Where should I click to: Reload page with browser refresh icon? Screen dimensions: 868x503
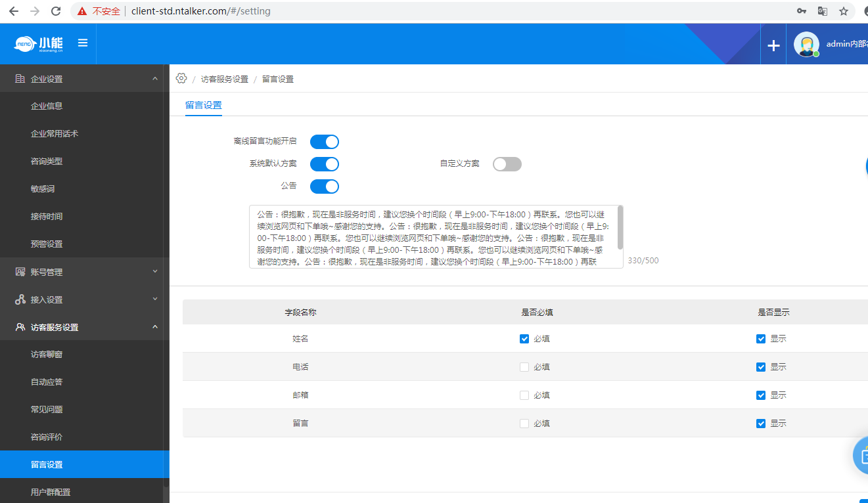point(56,11)
